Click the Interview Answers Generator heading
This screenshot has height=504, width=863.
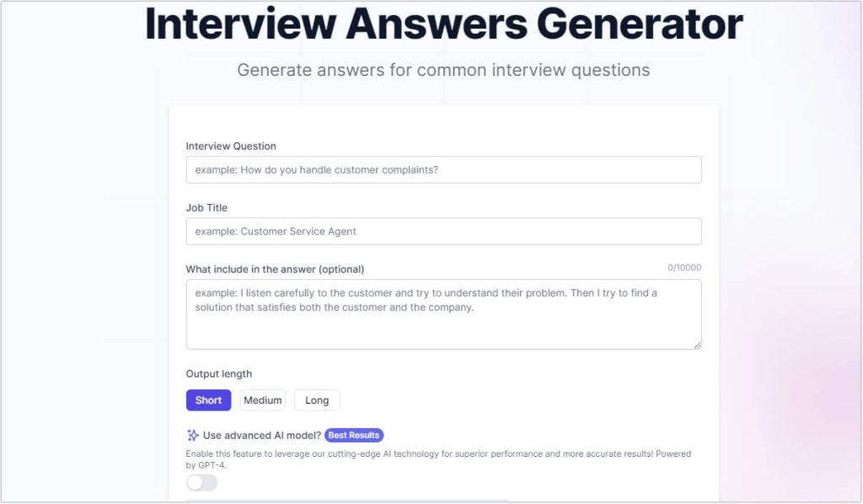[442, 26]
